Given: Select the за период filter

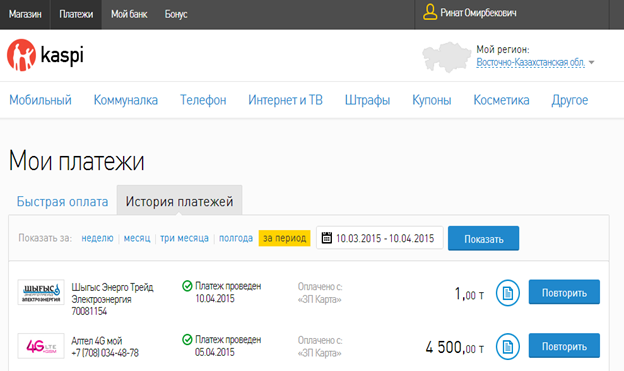Looking at the screenshot, I should [285, 238].
